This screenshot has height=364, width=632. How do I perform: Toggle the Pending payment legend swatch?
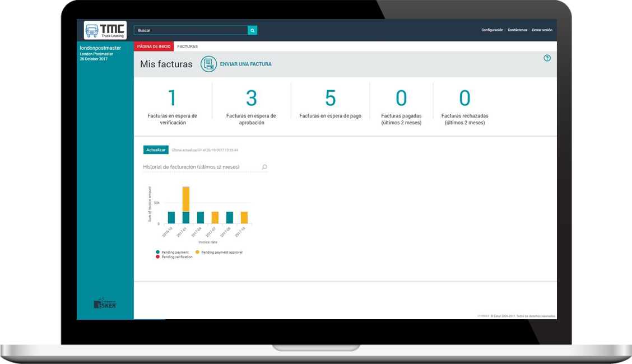[x=157, y=252]
